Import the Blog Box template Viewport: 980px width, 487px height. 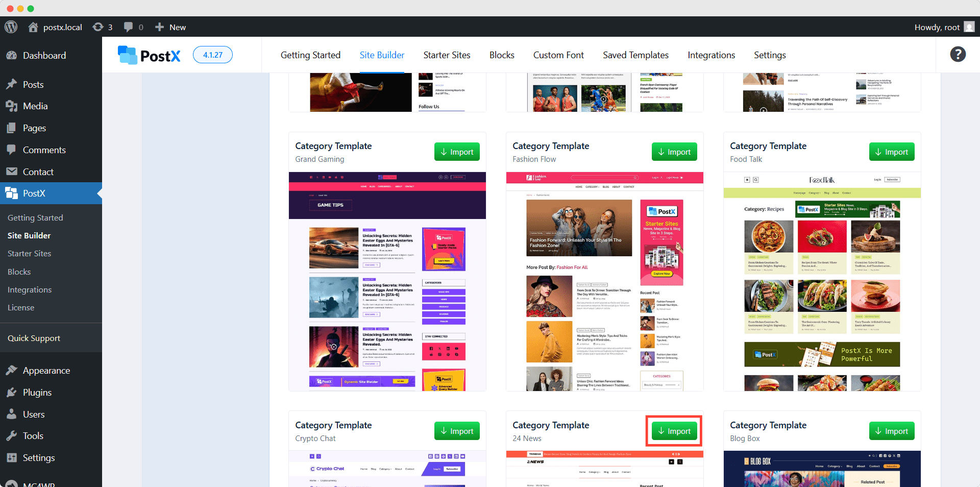tap(892, 431)
